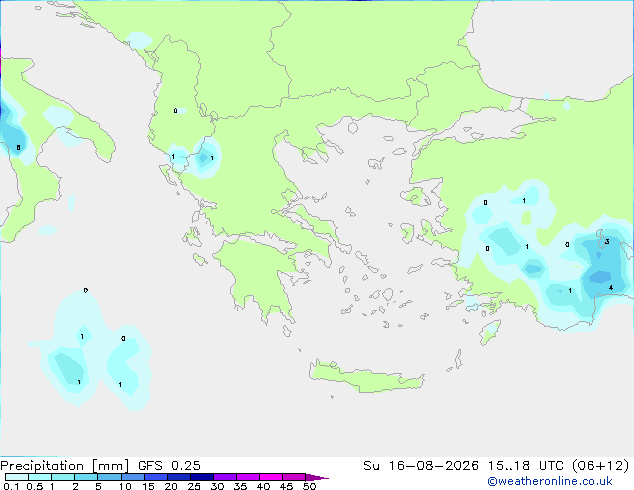Click the "35" legend scale label
Viewport: 634px width, 490px height.
240,486
